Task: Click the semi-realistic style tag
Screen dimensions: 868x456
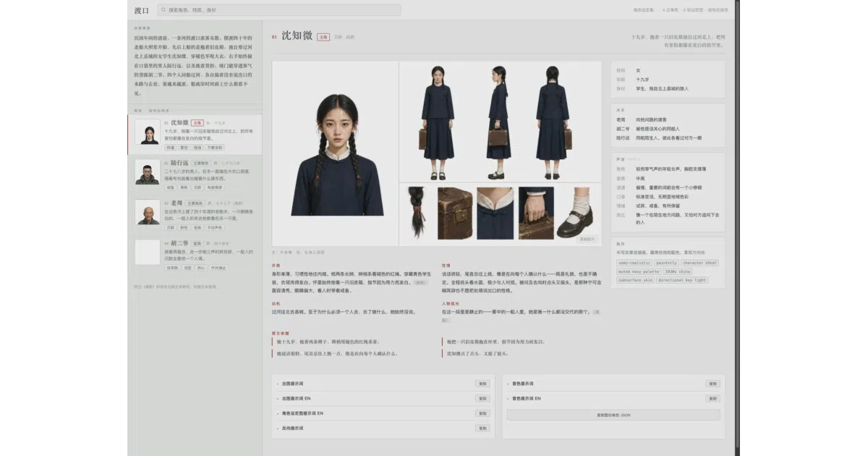Action: point(634,263)
